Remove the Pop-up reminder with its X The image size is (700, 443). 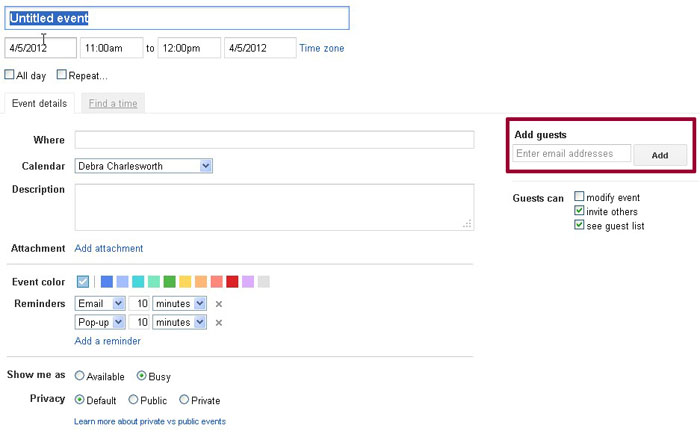pyautogui.click(x=219, y=323)
